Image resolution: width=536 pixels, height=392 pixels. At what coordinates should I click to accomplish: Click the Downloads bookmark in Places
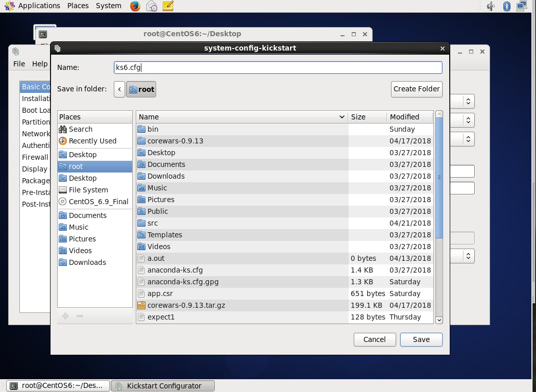click(x=94, y=262)
